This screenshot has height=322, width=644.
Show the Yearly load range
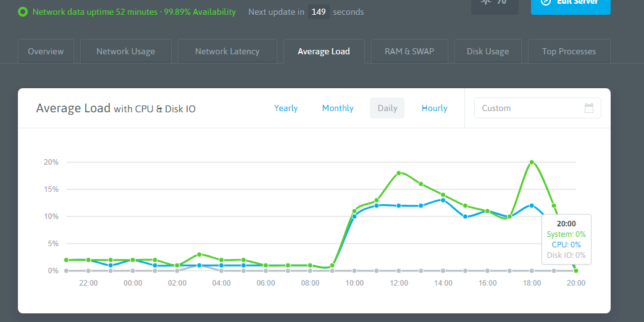286,108
